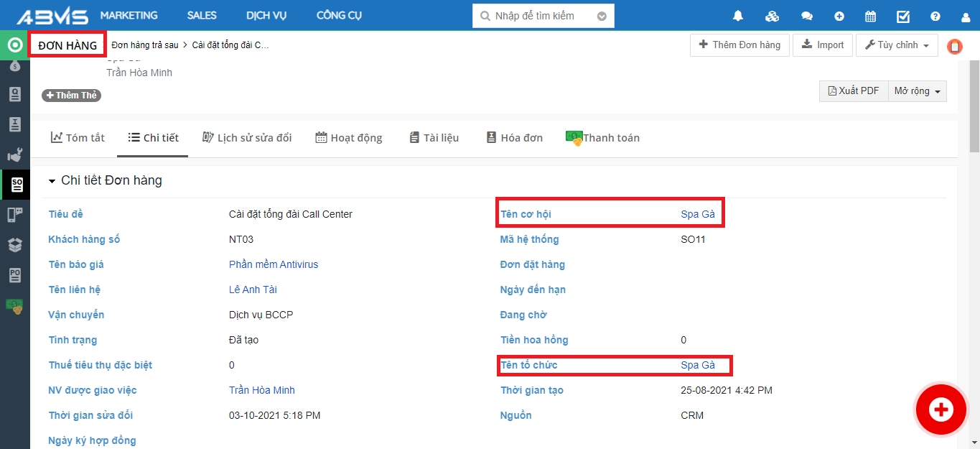Click the help question mark icon
980x449 pixels.
click(935, 16)
